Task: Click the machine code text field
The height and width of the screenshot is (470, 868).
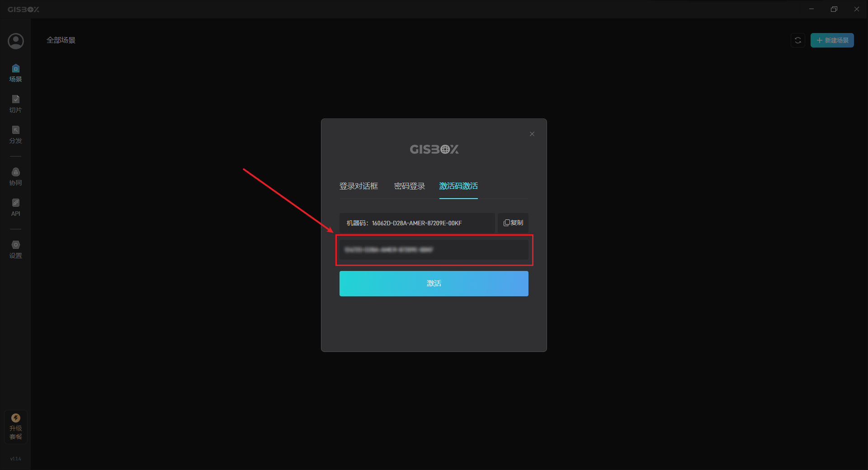Action: click(x=417, y=223)
